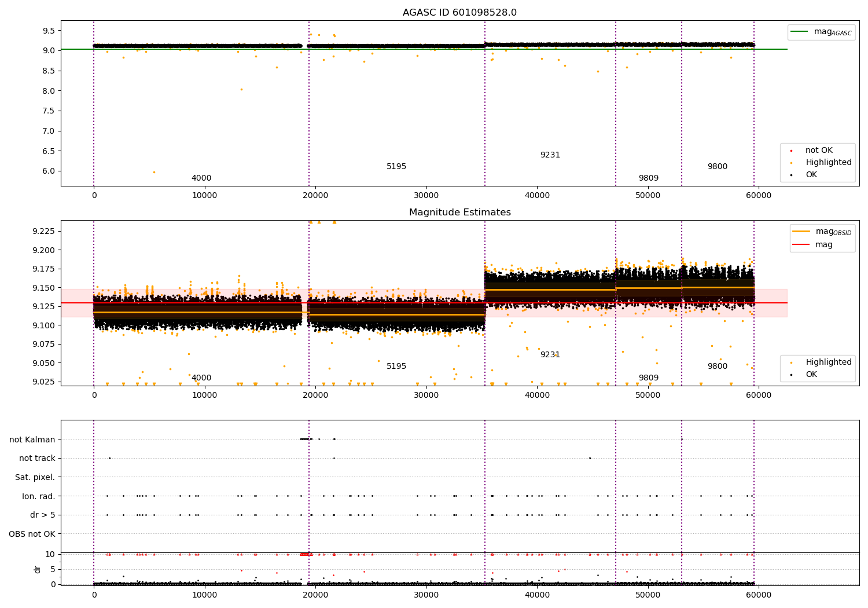Image resolution: width=868 pixels, height=608 pixels.
Task: Click the 9.5 y-axis tick label
Action: tap(49, 31)
